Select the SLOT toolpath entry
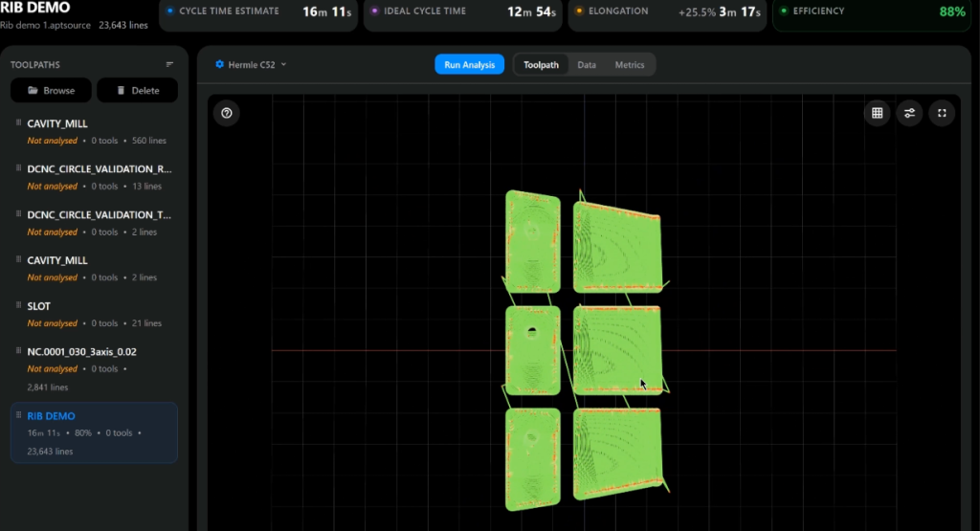 [94, 314]
